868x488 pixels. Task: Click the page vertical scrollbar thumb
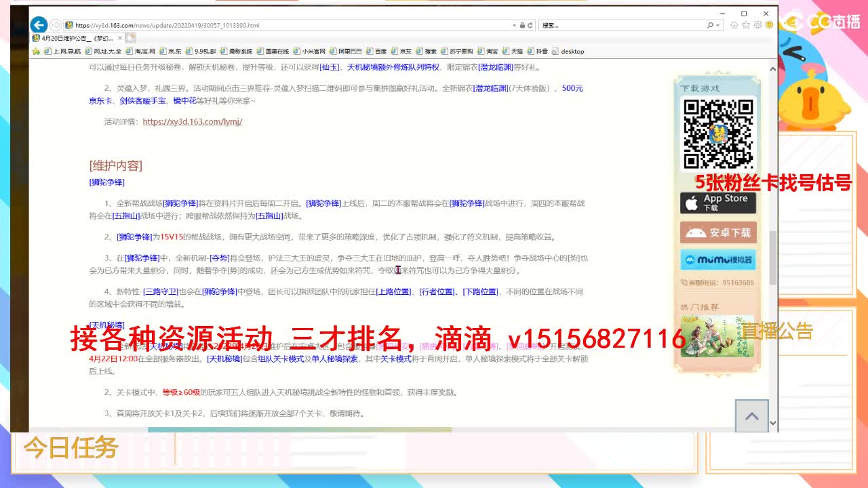(x=772, y=258)
